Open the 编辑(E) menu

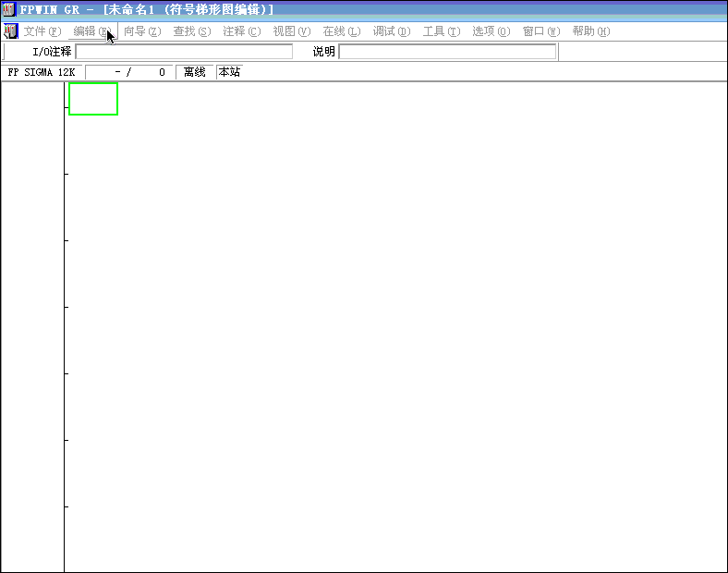click(x=91, y=31)
